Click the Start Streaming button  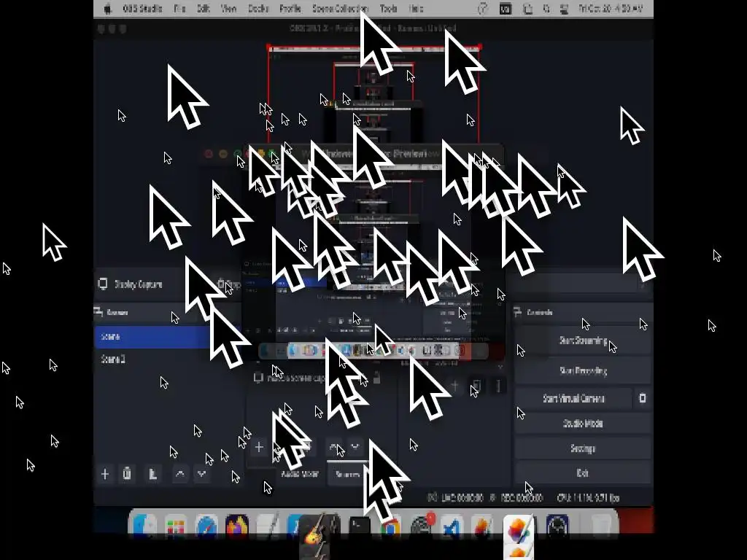click(x=583, y=341)
